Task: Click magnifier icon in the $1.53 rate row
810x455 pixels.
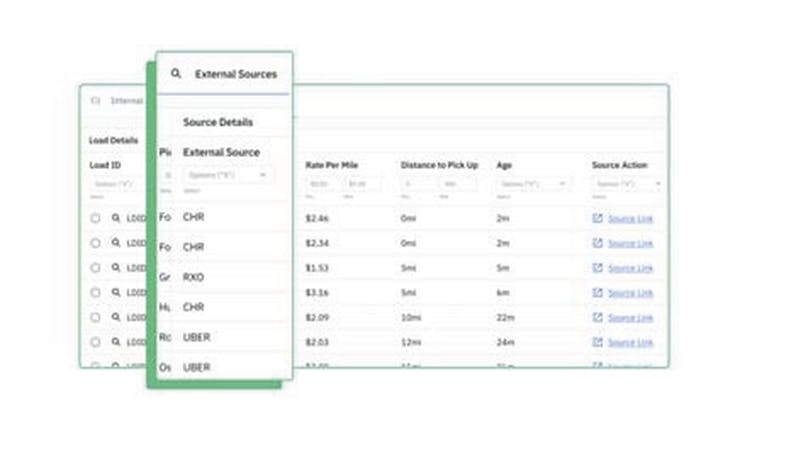Action: point(116,268)
